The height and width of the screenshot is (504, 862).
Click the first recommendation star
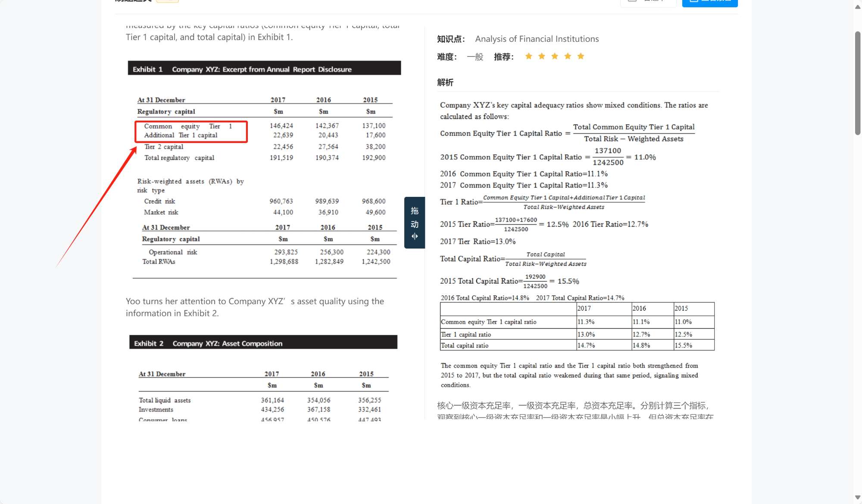(x=528, y=56)
